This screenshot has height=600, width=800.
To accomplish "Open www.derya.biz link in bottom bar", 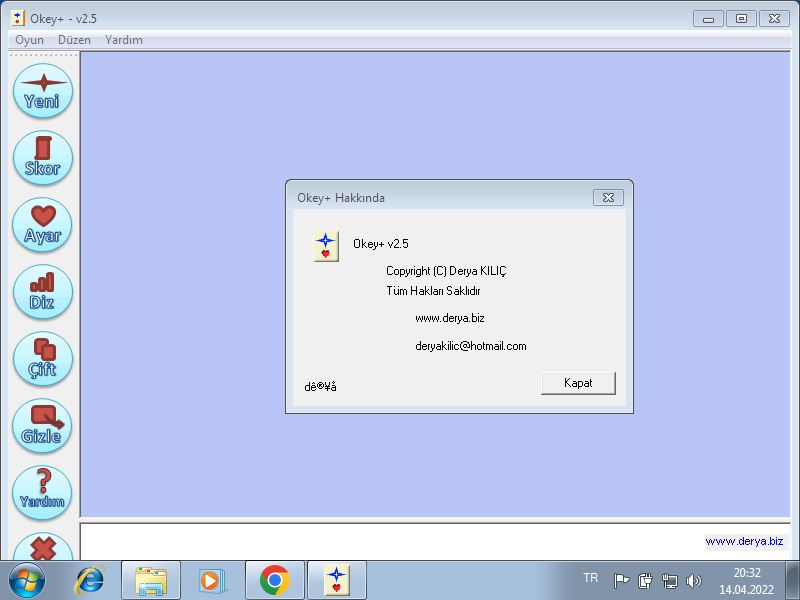I will (744, 541).
